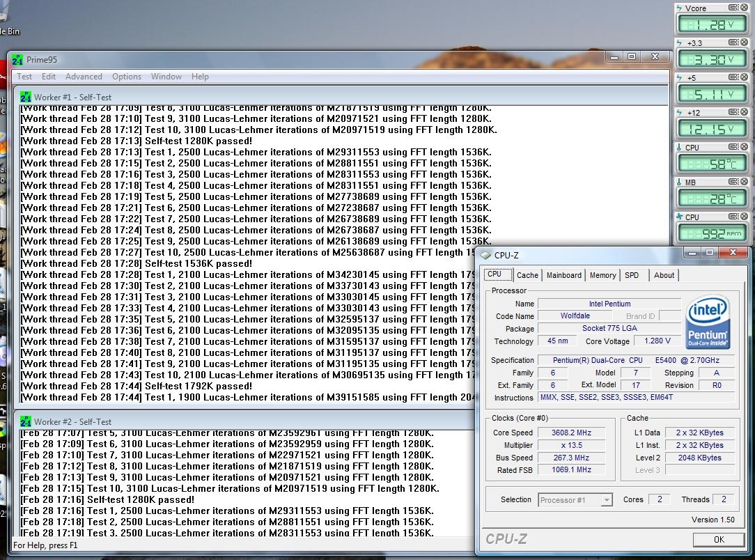Click the Name field showing Intel Pentium
Screen dimensions: 755x560
point(609,304)
